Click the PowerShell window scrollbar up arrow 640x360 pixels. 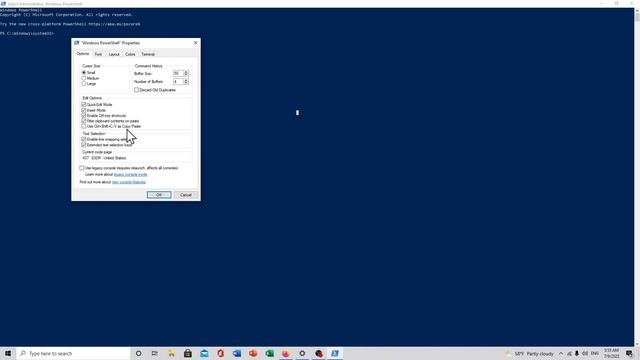coord(637,10)
